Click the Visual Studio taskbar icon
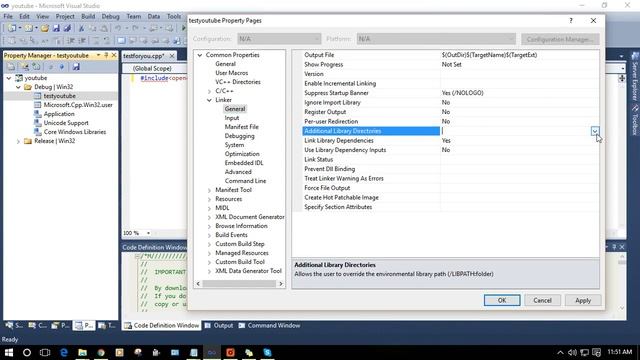 coord(212,352)
